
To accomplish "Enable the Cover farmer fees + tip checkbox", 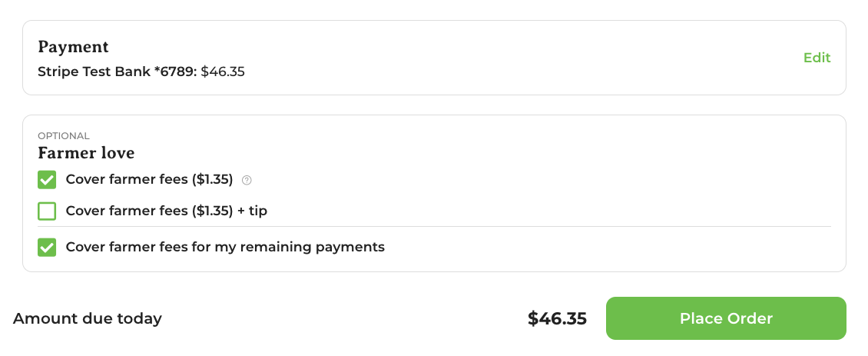I will pos(47,211).
